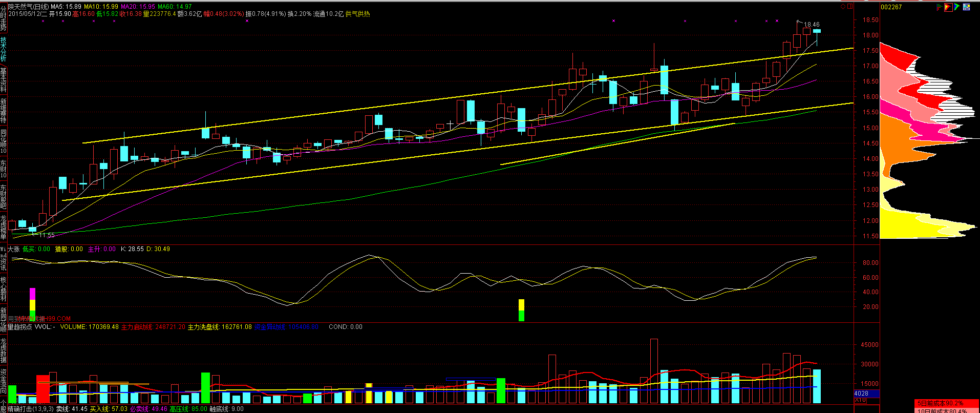This screenshot has height=413, width=980.
Task: Click the MA10: 15.99 indicator label
Action: point(102,7)
